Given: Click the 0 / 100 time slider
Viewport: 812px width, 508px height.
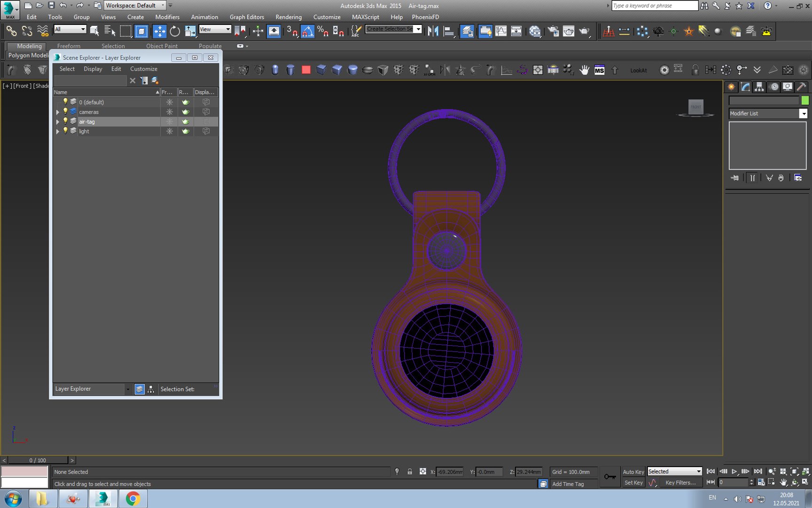Looking at the screenshot, I should pyautogui.click(x=38, y=460).
